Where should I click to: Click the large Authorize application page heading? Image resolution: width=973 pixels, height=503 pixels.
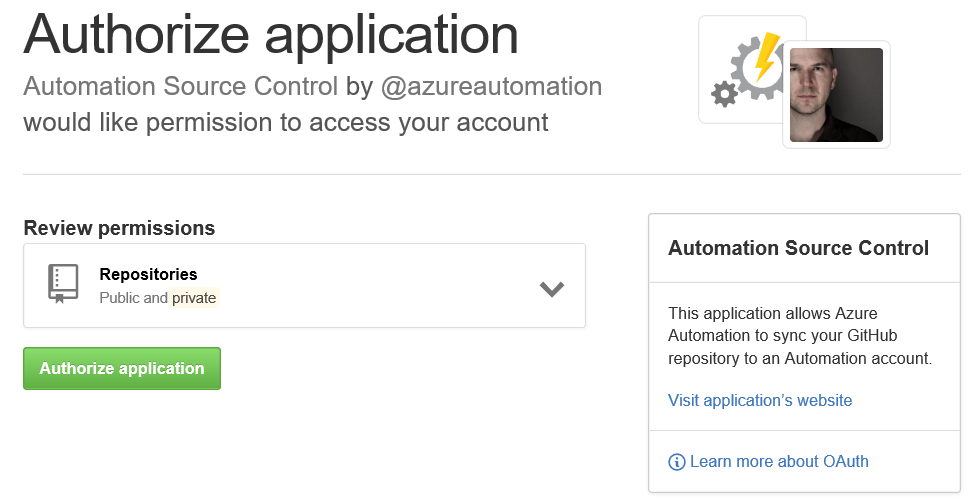271,33
